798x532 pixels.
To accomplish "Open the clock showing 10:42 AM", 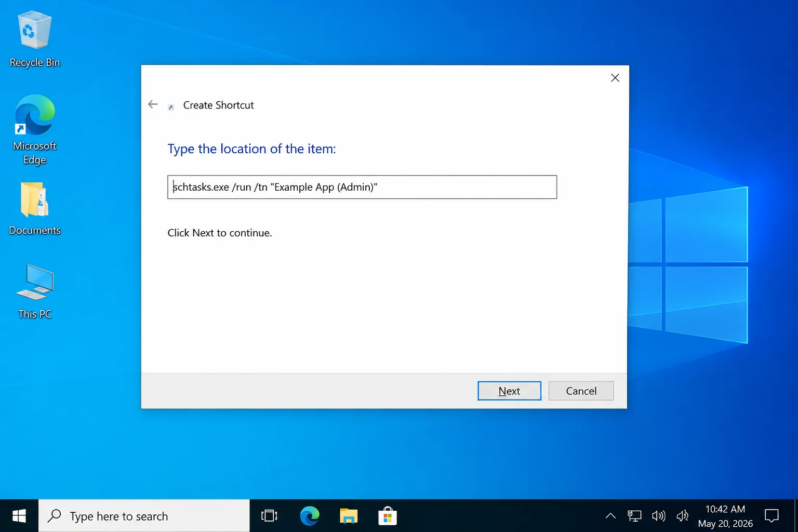I will click(725, 516).
